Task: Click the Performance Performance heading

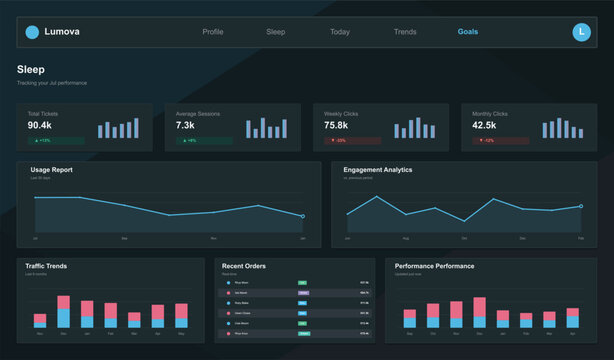Action: click(x=434, y=266)
